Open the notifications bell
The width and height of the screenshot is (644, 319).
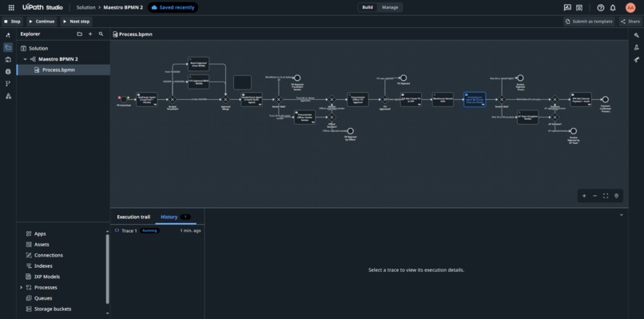click(613, 7)
